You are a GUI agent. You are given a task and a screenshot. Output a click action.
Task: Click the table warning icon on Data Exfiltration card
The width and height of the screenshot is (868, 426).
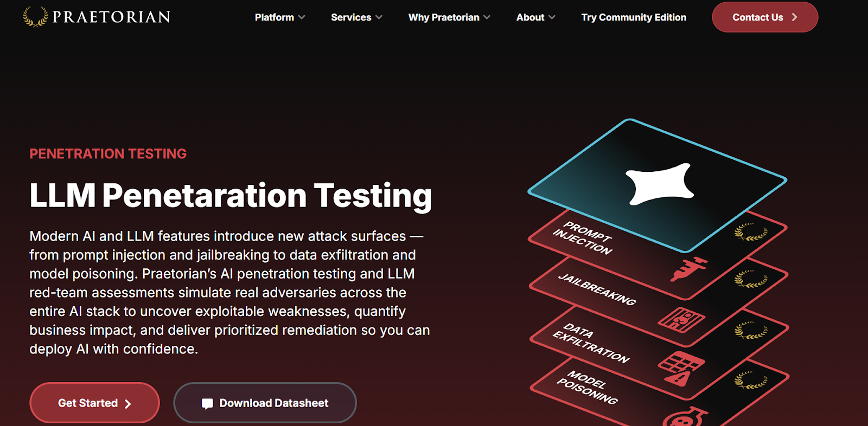click(681, 369)
